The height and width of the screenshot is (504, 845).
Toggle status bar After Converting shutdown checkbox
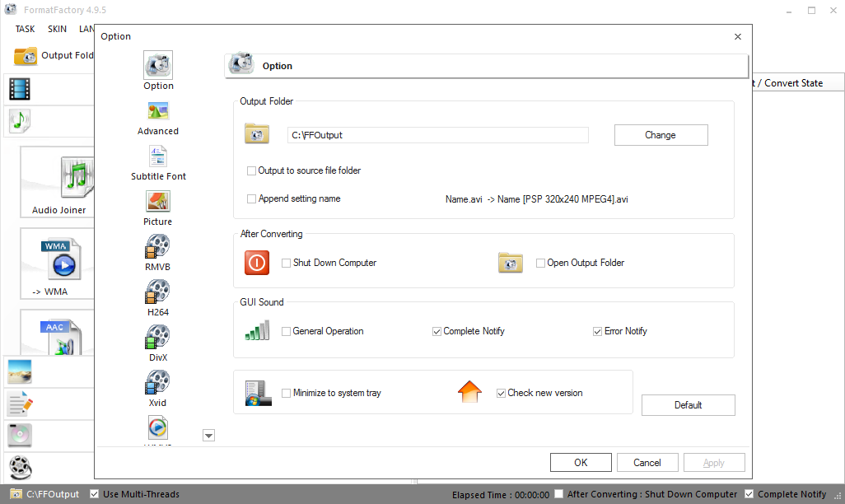coord(559,494)
